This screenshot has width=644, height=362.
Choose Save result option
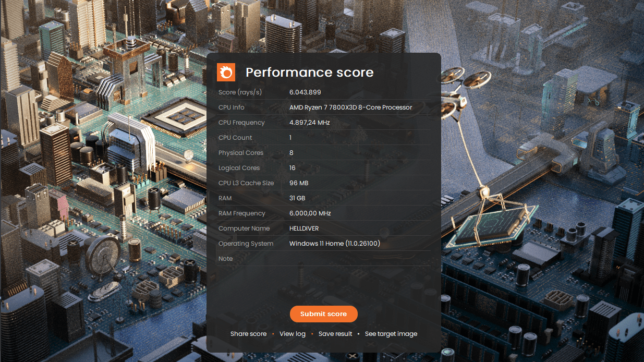pos(335,334)
